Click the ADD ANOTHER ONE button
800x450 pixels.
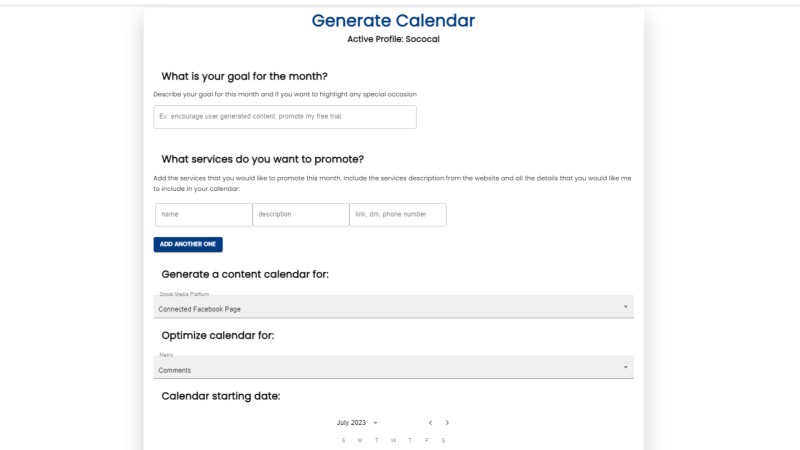point(188,244)
